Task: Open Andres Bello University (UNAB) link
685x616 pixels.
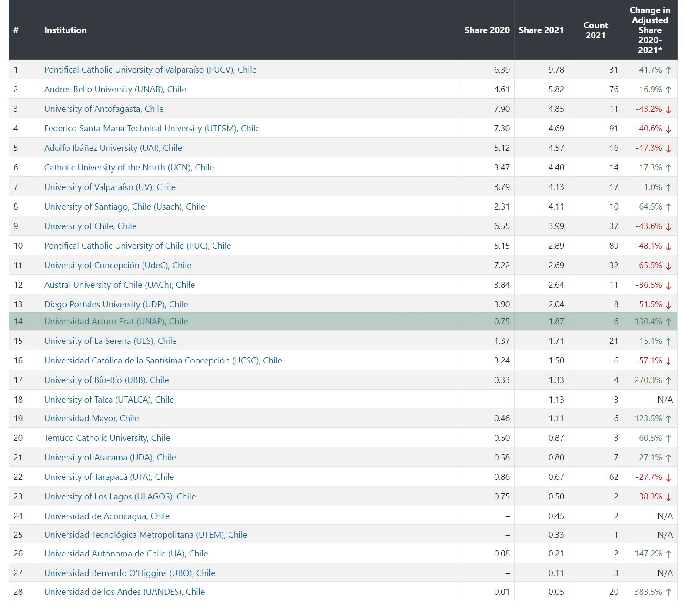Action: [115, 89]
